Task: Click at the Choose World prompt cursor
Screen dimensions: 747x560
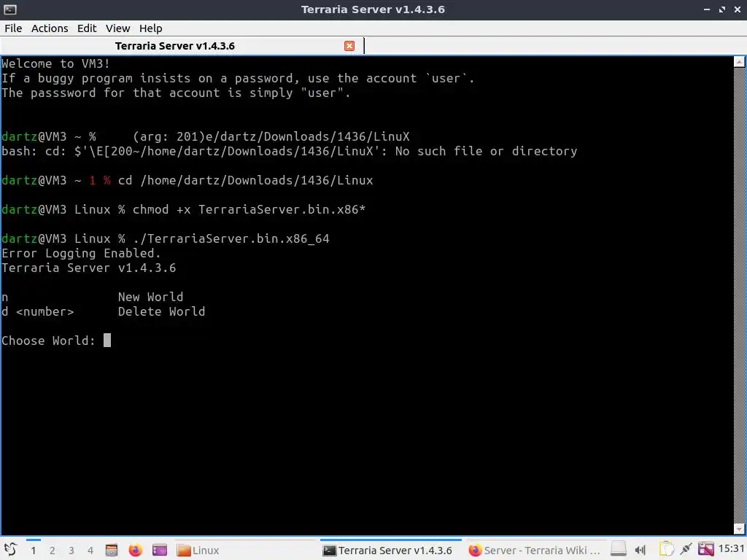Action: click(x=107, y=341)
